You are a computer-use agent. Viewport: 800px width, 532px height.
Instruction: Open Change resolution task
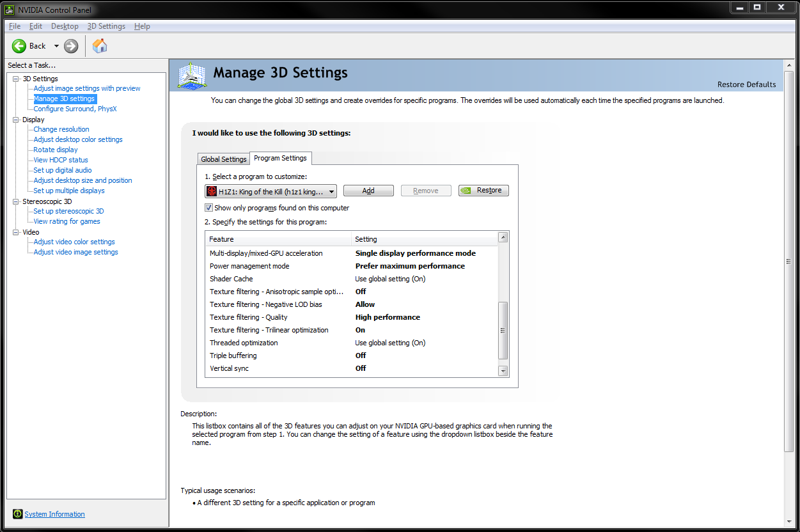pos(61,129)
